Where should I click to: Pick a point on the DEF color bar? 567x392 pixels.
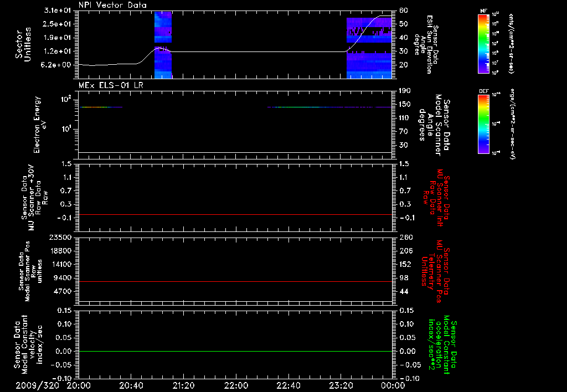[x=483, y=124]
